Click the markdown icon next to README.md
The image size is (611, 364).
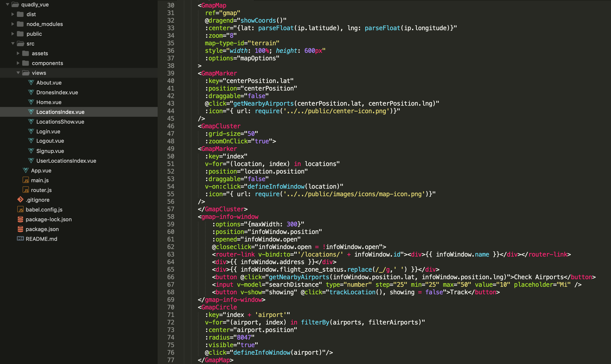[20, 238]
